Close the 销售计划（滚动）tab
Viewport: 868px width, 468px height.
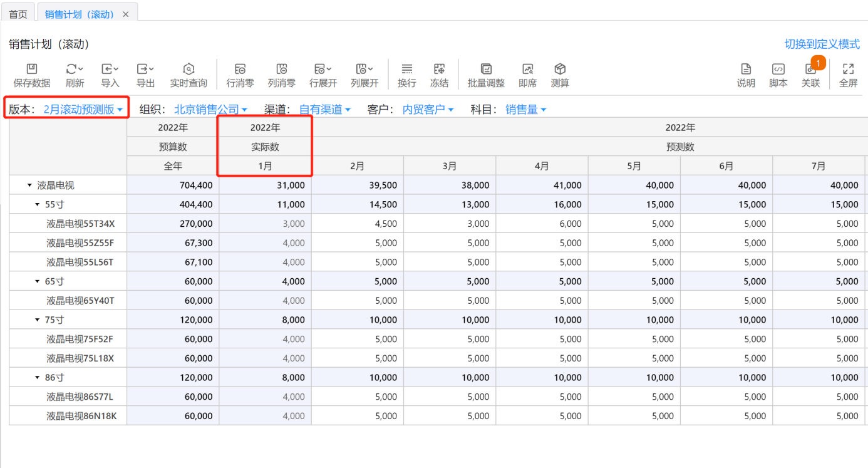click(126, 14)
